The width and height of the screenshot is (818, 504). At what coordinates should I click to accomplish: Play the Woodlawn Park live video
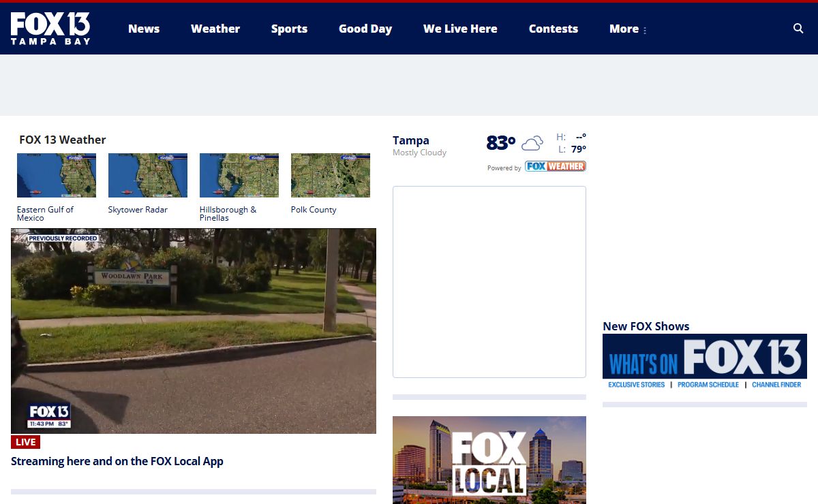point(194,331)
